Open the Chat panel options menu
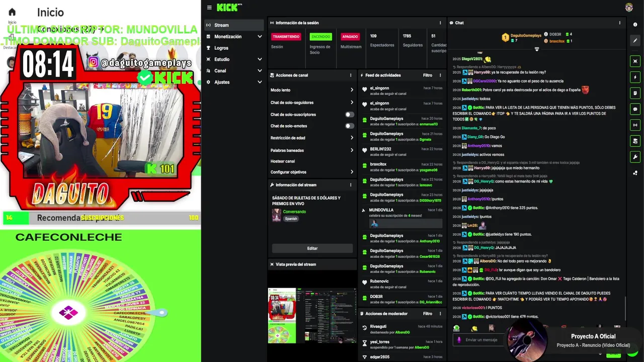This screenshot has height=362, width=644. 619,23
